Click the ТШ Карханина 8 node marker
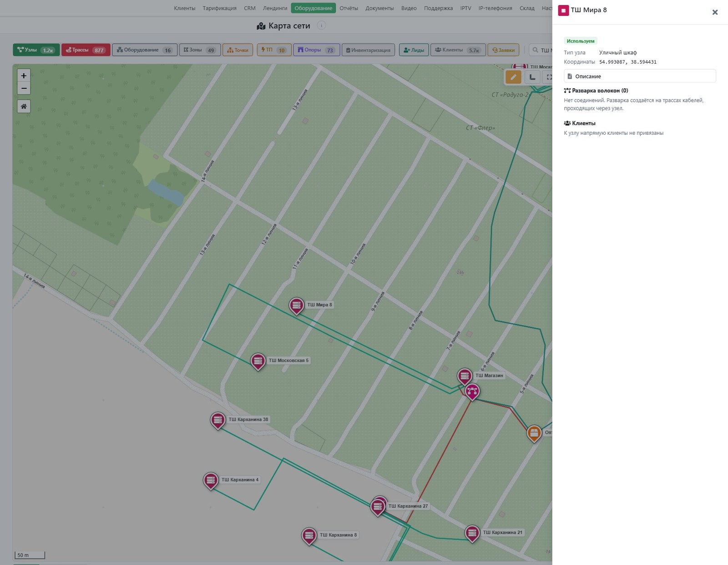Screen dimensions: 728x565 (x=309, y=536)
